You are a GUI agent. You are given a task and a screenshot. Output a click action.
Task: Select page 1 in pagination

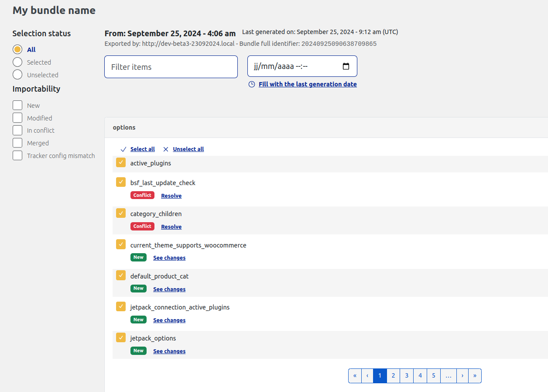[380, 376]
